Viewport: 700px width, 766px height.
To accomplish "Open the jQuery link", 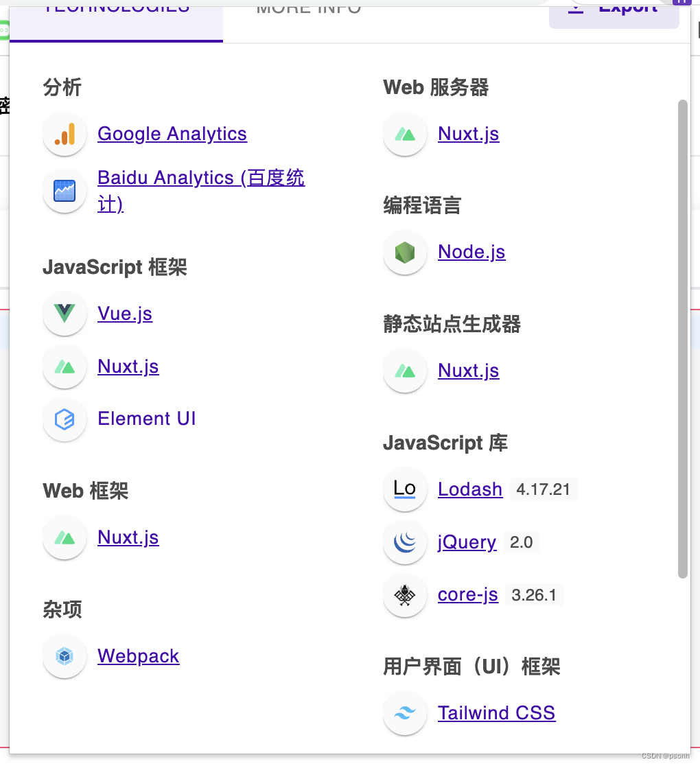I will [x=467, y=542].
